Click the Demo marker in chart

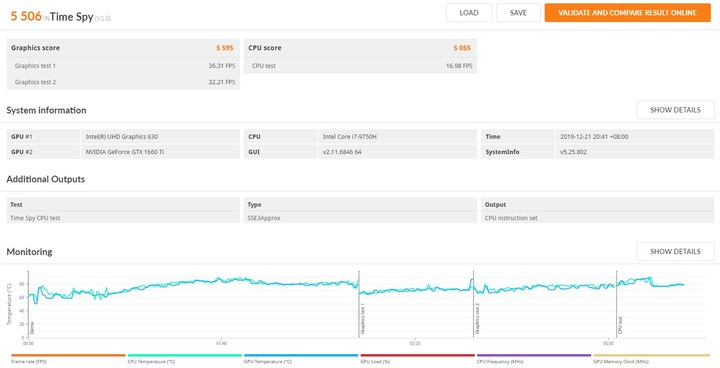(32, 328)
